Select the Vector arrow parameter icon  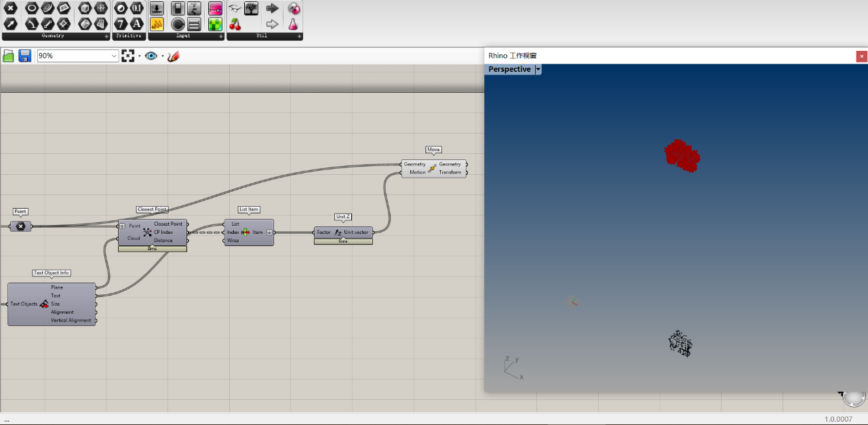[11, 24]
